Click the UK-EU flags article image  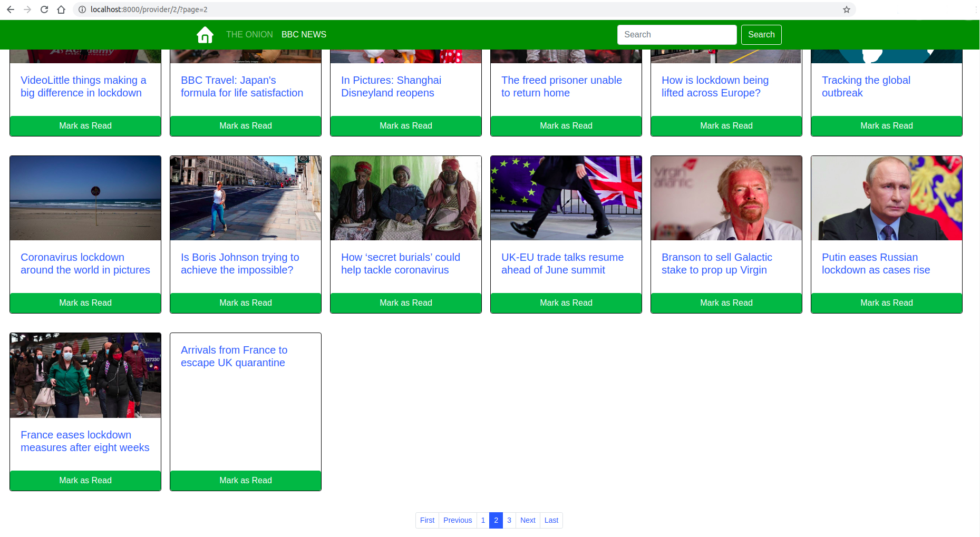click(566, 198)
